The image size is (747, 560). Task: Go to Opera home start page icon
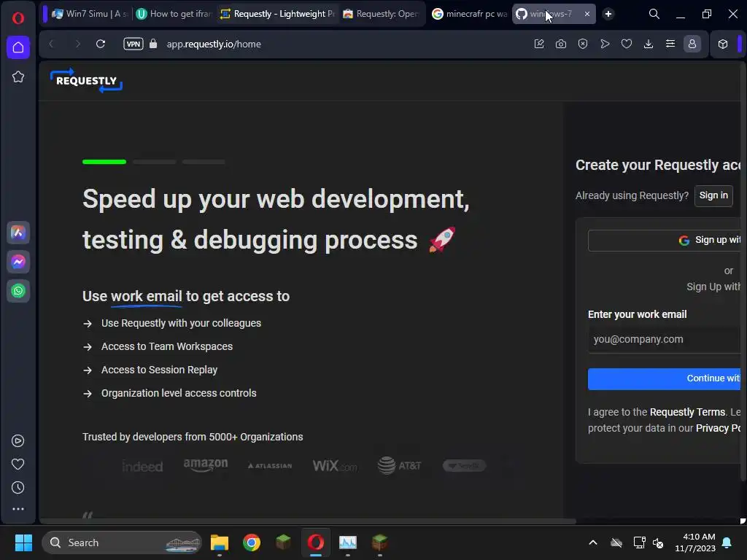point(18,47)
